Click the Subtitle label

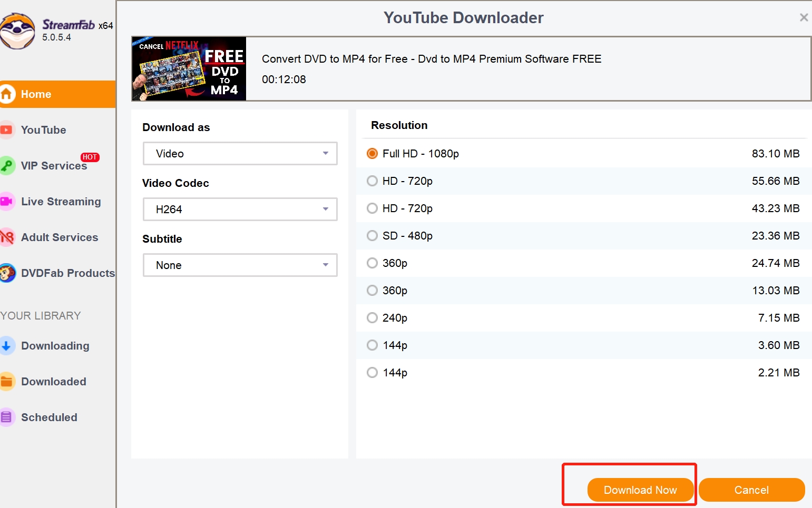click(162, 239)
